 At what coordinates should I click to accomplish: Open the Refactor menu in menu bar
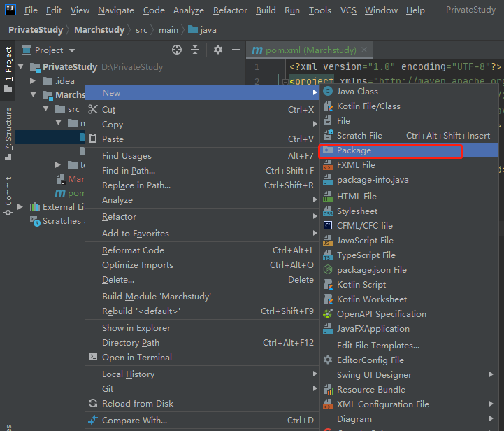click(x=230, y=10)
